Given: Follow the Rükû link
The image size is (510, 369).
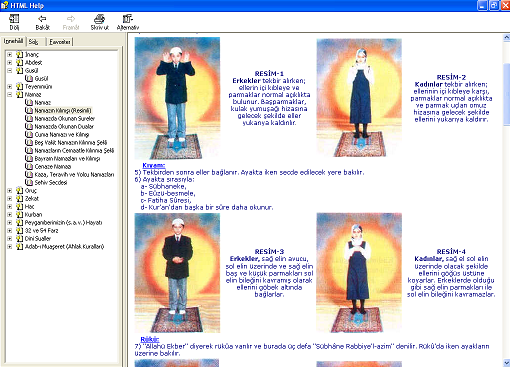Looking at the screenshot, I should point(150,339).
